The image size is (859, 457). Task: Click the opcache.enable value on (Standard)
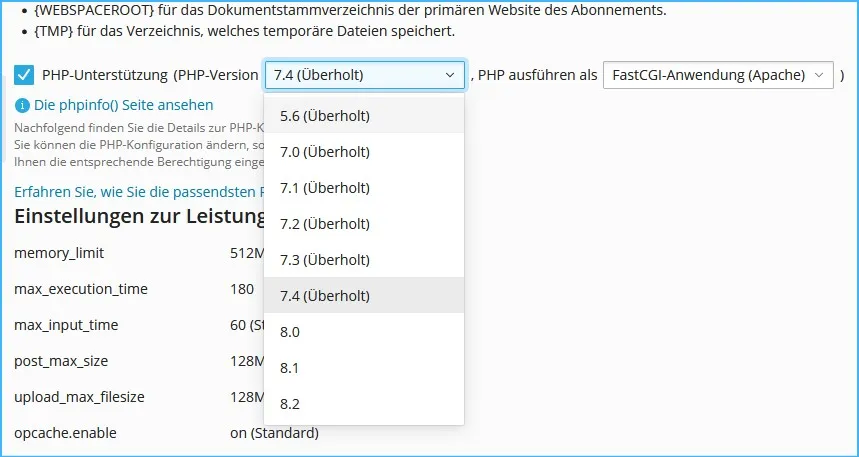pos(274,433)
